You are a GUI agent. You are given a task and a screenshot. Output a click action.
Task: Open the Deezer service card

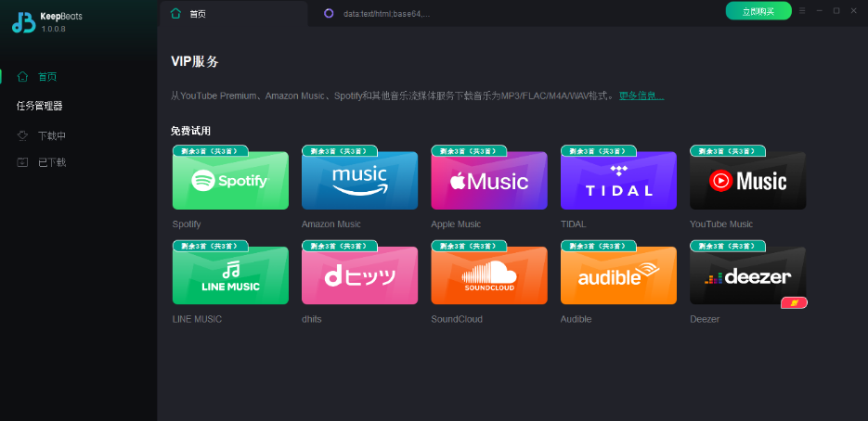click(x=748, y=275)
